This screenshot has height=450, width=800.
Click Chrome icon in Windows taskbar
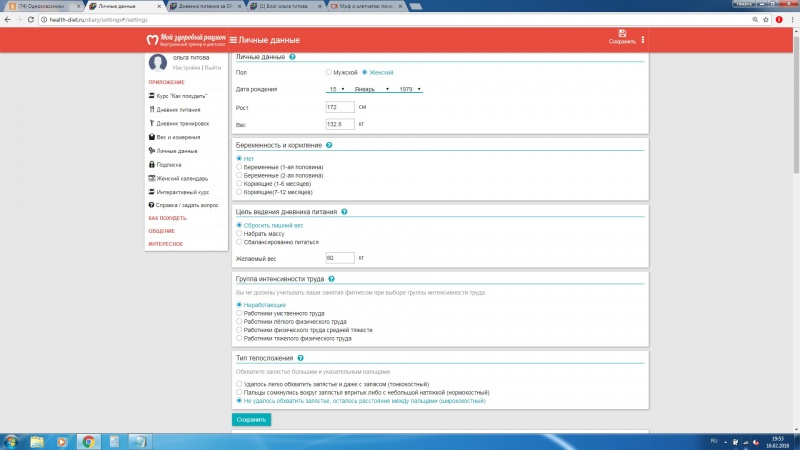point(88,440)
